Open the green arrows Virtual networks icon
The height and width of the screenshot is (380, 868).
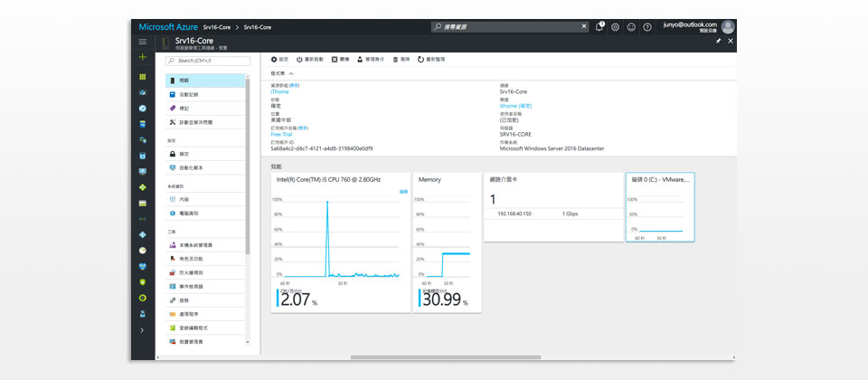(143, 219)
